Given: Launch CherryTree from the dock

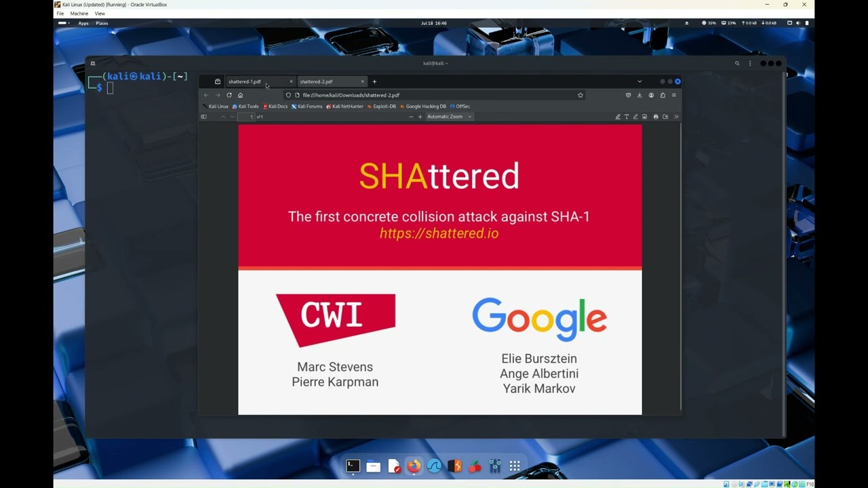Looking at the screenshot, I should (475, 466).
